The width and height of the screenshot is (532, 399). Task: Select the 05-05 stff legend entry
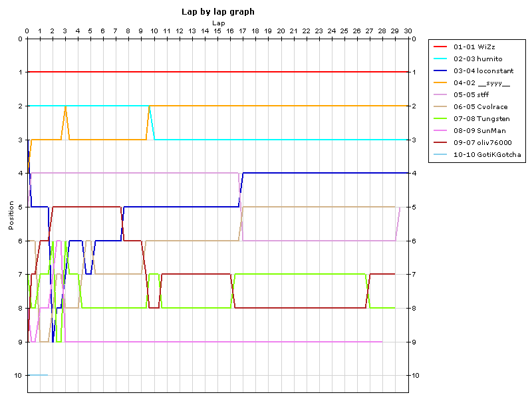coord(469,94)
